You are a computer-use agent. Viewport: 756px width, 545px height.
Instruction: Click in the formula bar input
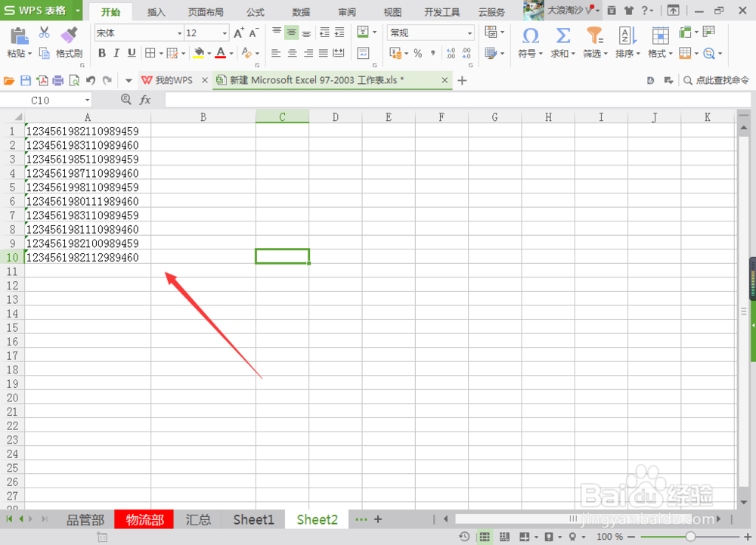click(457, 101)
